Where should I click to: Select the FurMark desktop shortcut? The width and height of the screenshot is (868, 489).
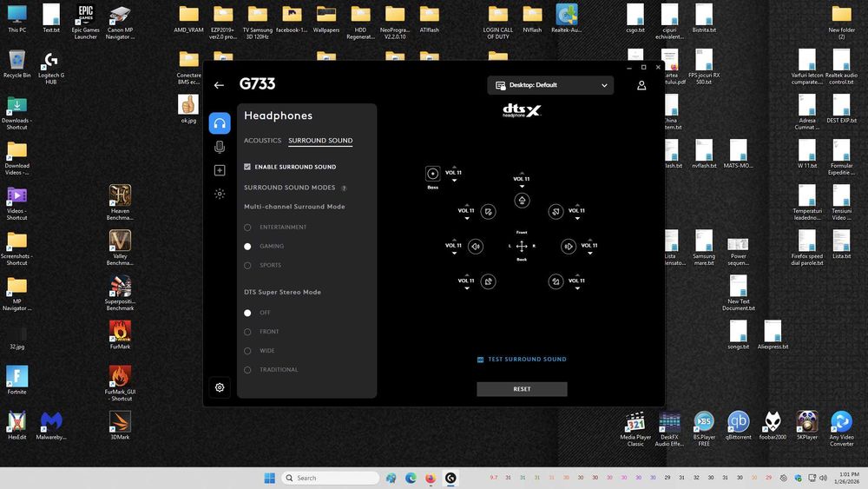(x=120, y=335)
